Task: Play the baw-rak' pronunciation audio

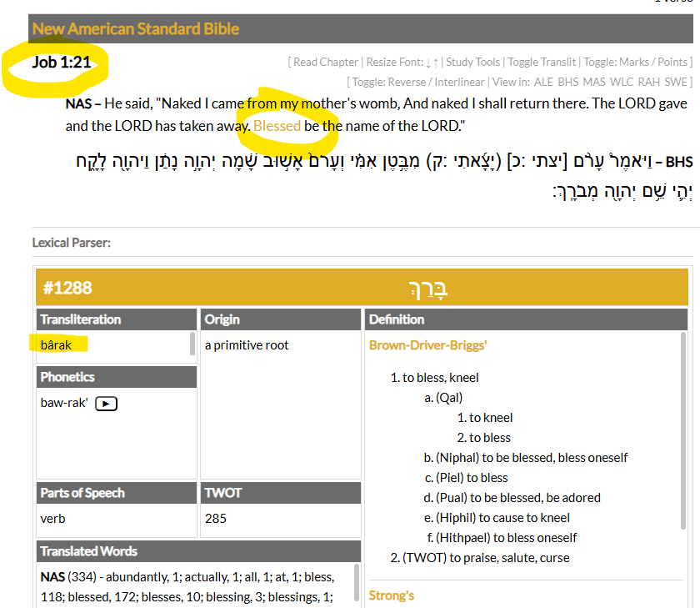Action: point(106,404)
